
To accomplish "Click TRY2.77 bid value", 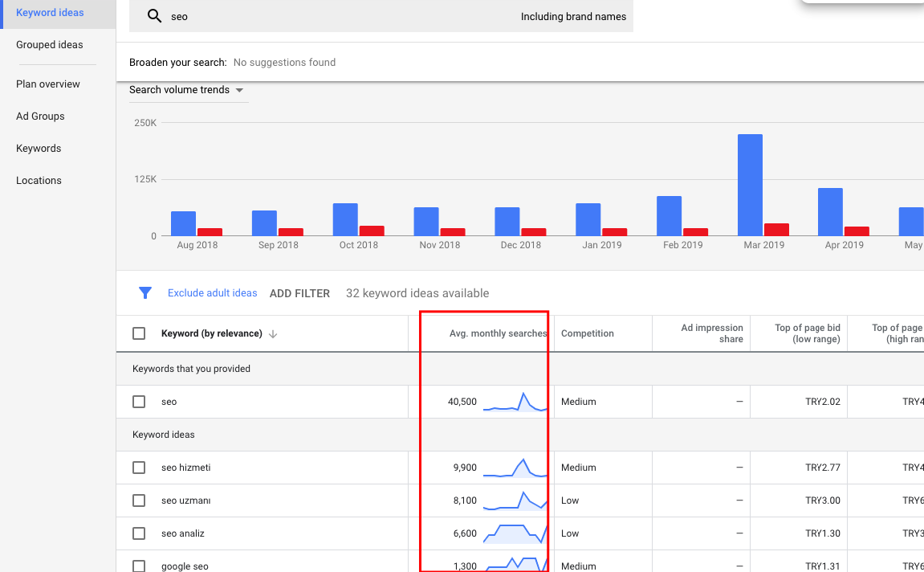I will [823, 468].
